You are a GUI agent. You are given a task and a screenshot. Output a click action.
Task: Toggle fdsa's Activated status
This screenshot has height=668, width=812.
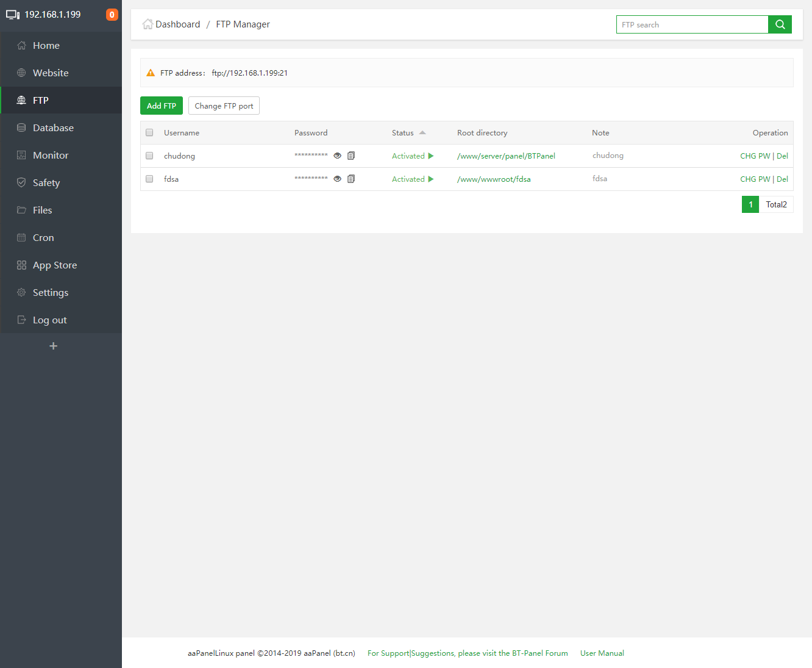click(413, 179)
